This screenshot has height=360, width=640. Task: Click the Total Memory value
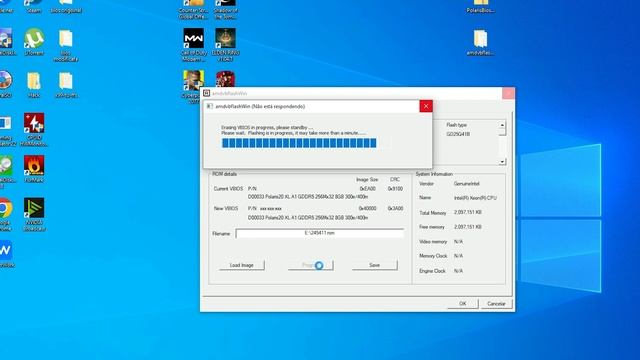(468, 213)
